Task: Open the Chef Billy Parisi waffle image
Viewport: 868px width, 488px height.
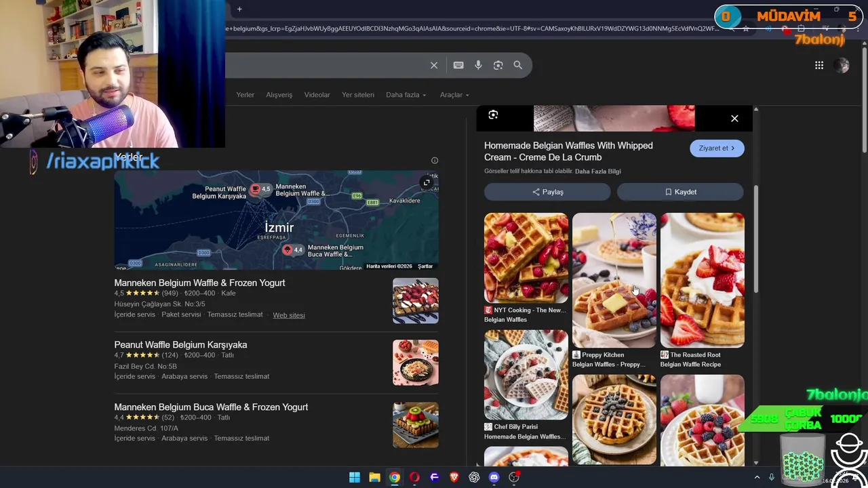Action: [526, 375]
